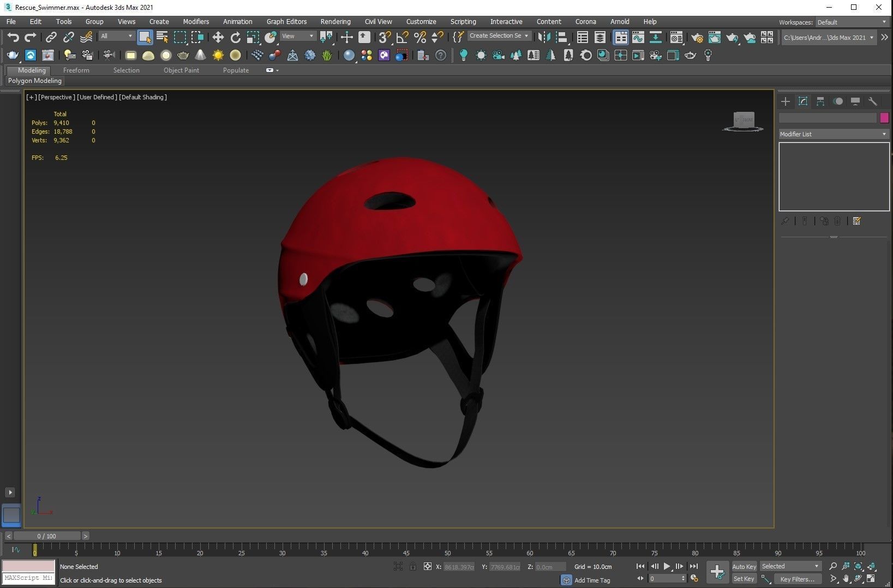Open the Mirror tool
The height and width of the screenshot is (588, 893).
click(x=544, y=37)
